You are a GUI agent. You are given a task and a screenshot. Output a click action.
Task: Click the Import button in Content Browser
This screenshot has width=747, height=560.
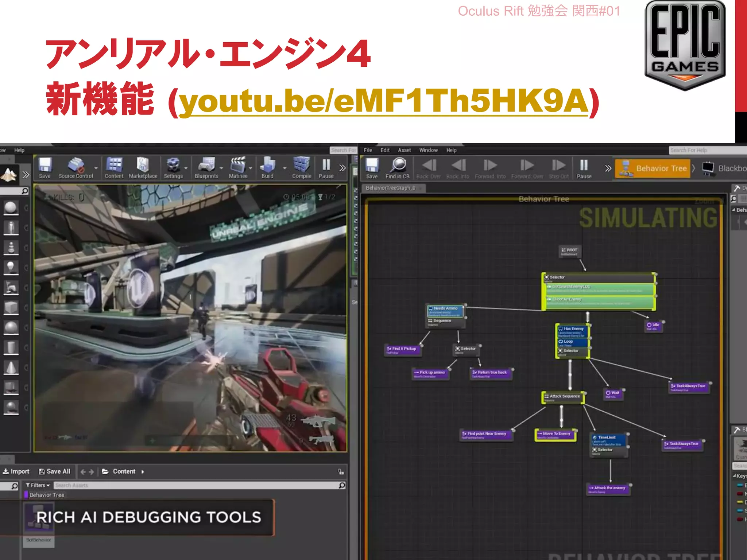16,471
